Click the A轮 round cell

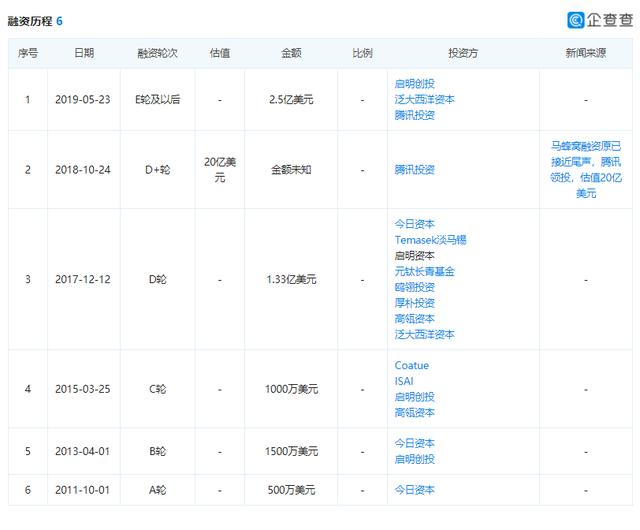(x=158, y=490)
